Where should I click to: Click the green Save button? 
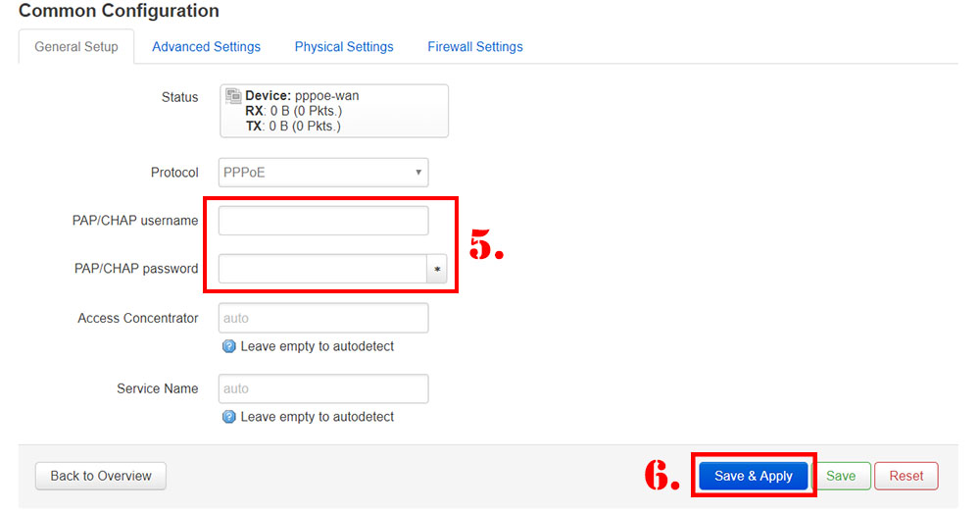(841, 476)
